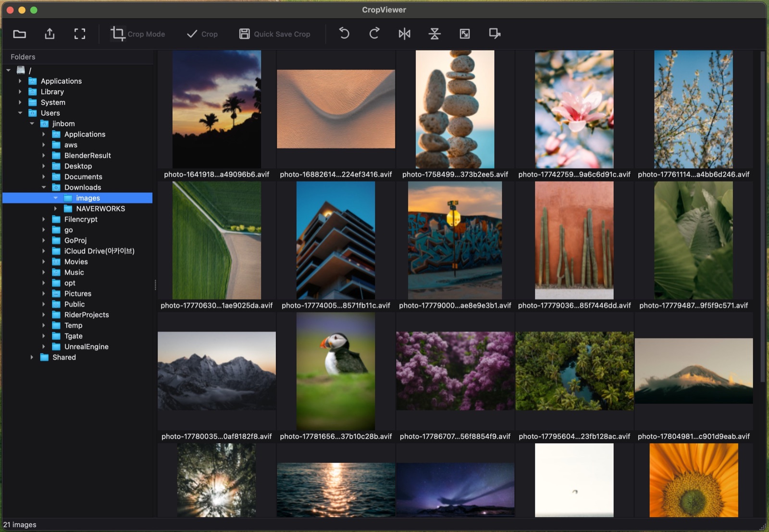Open folder icon in toolbar
This screenshot has height=532, width=769.
coord(20,34)
